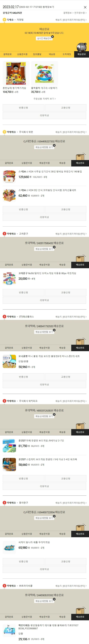
Task: Open the 스낵24 사무실 인기간식 product thumbnail
Action: pos(9,177)
